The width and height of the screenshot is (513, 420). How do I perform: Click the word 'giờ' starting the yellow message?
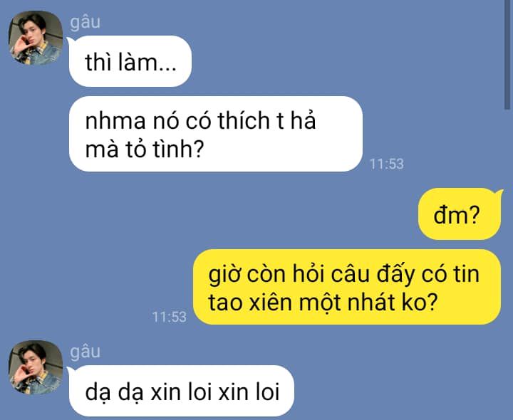[x=224, y=274]
